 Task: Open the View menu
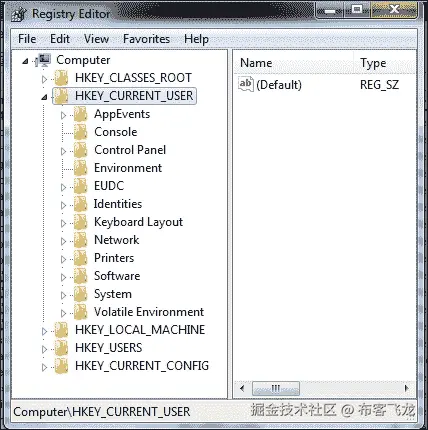pos(96,39)
